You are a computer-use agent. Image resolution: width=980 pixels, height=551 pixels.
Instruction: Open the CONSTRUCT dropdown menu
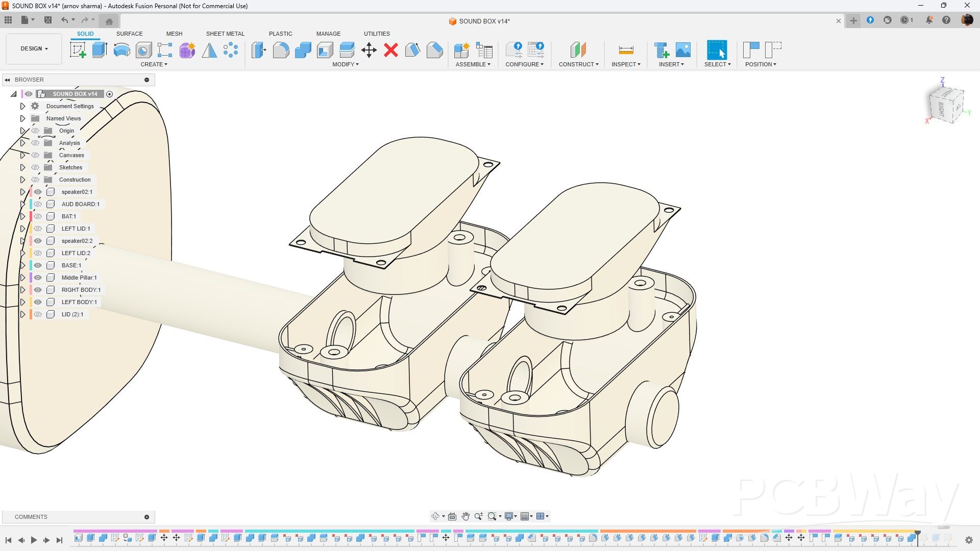pos(578,64)
